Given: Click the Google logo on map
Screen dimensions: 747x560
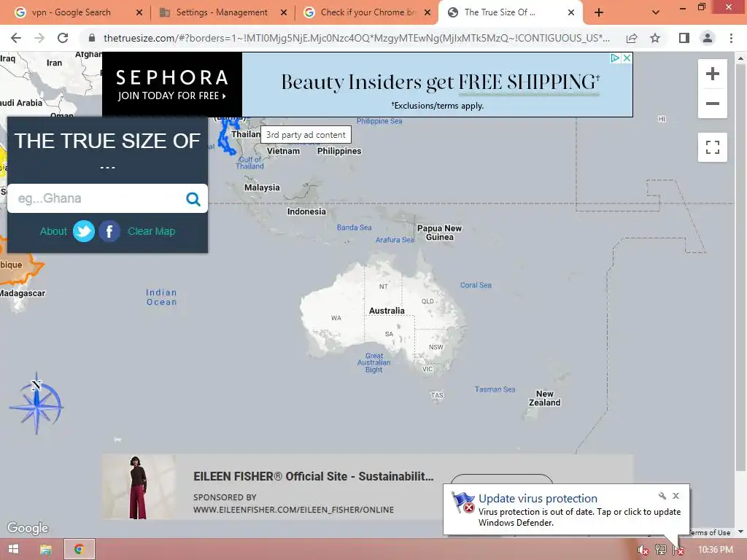Looking at the screenshot, I should (x=28, y=528).
